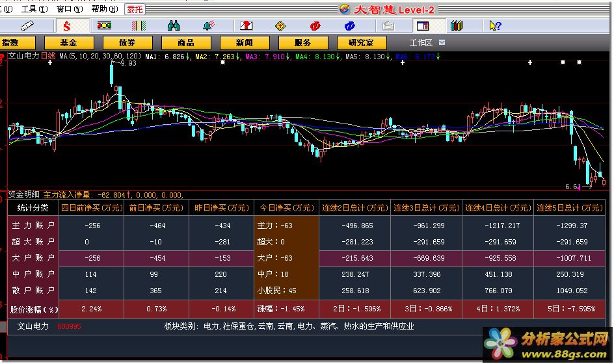Viewport: 614px width, 364px height.
Task: Toggle the panel layout window icon
Action: (x=423, y=26)
